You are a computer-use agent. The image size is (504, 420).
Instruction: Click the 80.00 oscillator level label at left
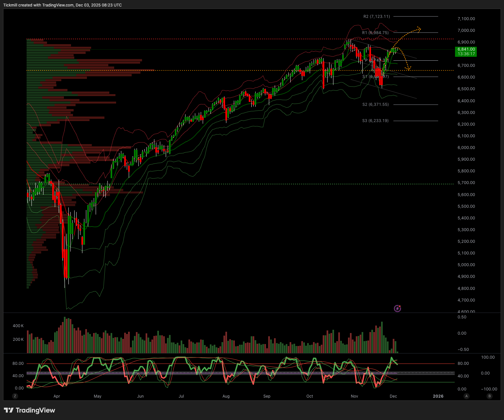pos(18,364)
